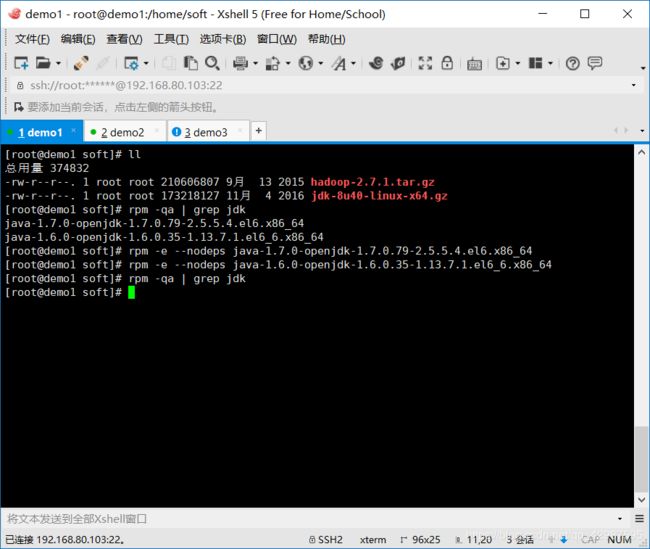Open the 文件(F) menu
Image resolution: width=650 pixels, height=549 pixels.
(32, 39)
